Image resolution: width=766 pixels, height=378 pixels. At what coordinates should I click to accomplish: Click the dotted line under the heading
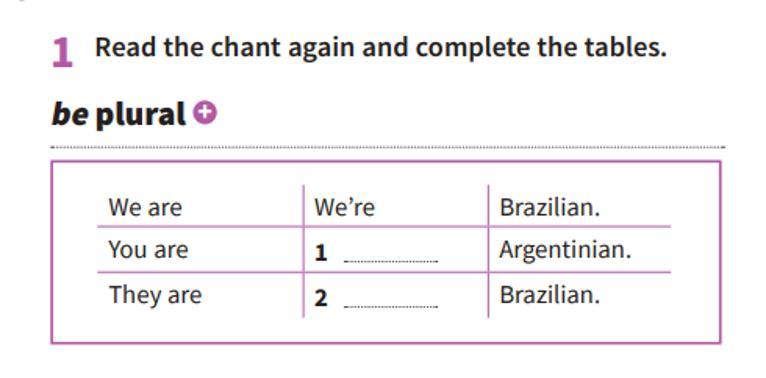388,147
